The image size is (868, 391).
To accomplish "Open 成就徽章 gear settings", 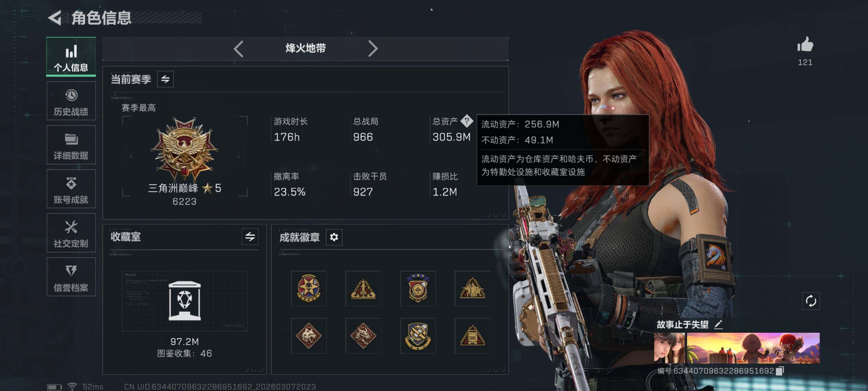I will (334, 237).
